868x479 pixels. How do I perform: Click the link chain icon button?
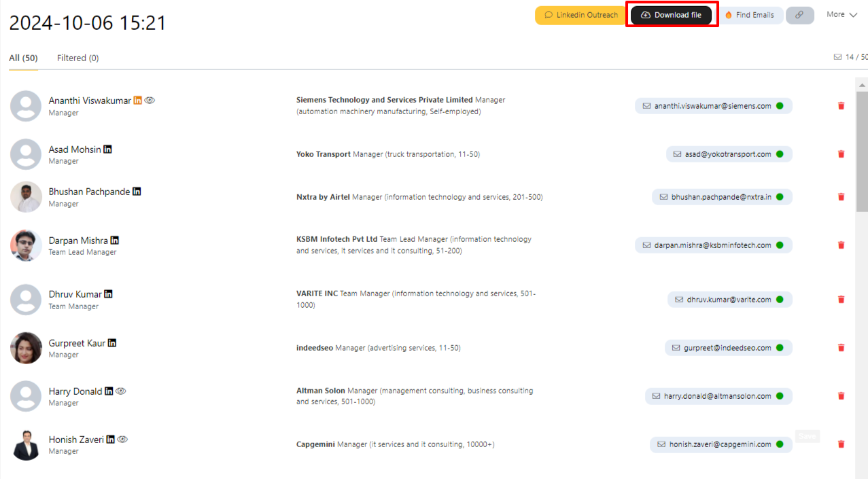pyautogui.click(x=800, y=15)
